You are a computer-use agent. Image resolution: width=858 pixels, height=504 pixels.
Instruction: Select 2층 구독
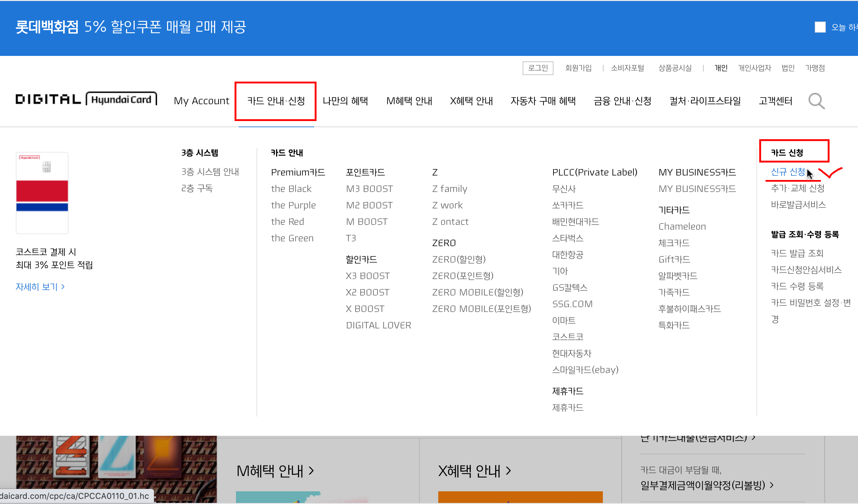(x=197, y=188)
